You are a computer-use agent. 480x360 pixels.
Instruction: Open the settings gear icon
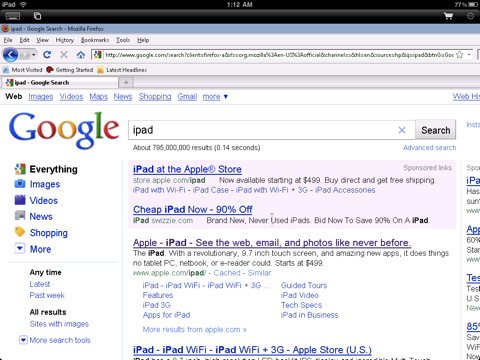pyautogui.click(x=470, y=16)
